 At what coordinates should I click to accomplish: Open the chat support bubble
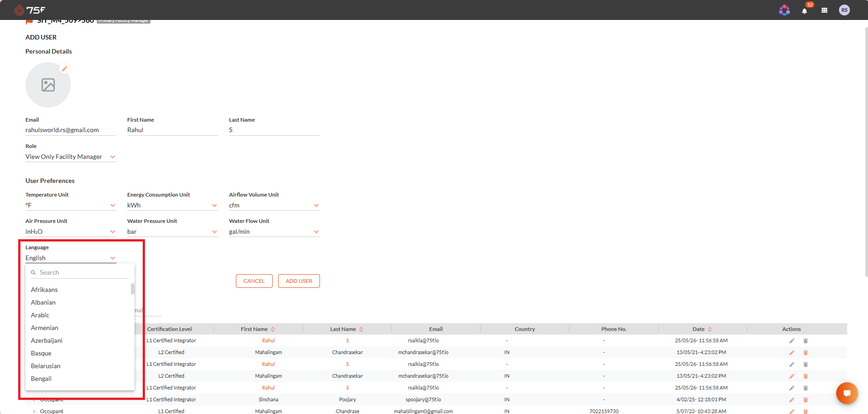(x=847, y=393)
